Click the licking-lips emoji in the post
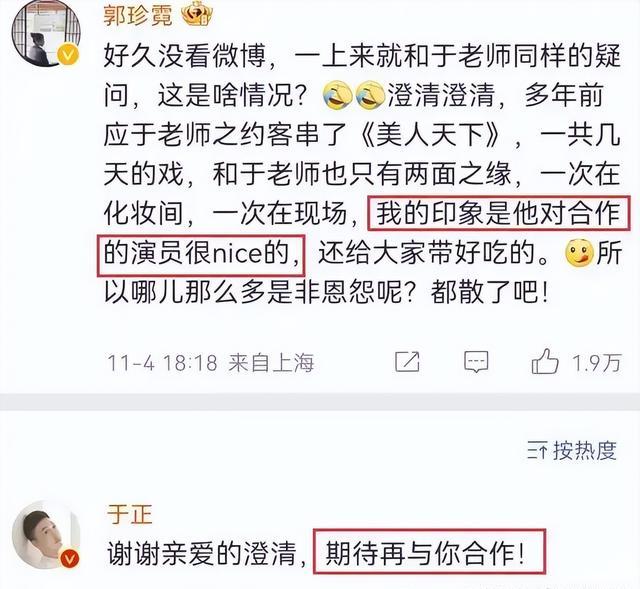 coord(579,253)
